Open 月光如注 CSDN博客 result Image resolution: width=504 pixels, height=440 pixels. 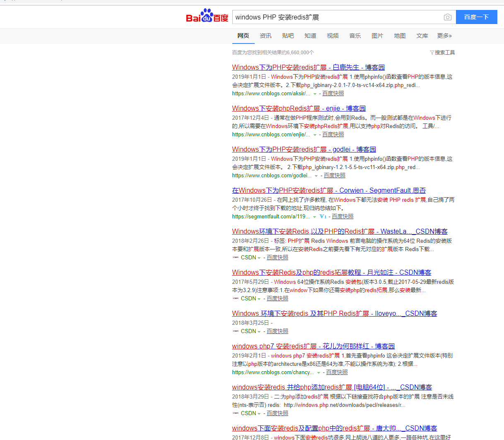(331, 272)
